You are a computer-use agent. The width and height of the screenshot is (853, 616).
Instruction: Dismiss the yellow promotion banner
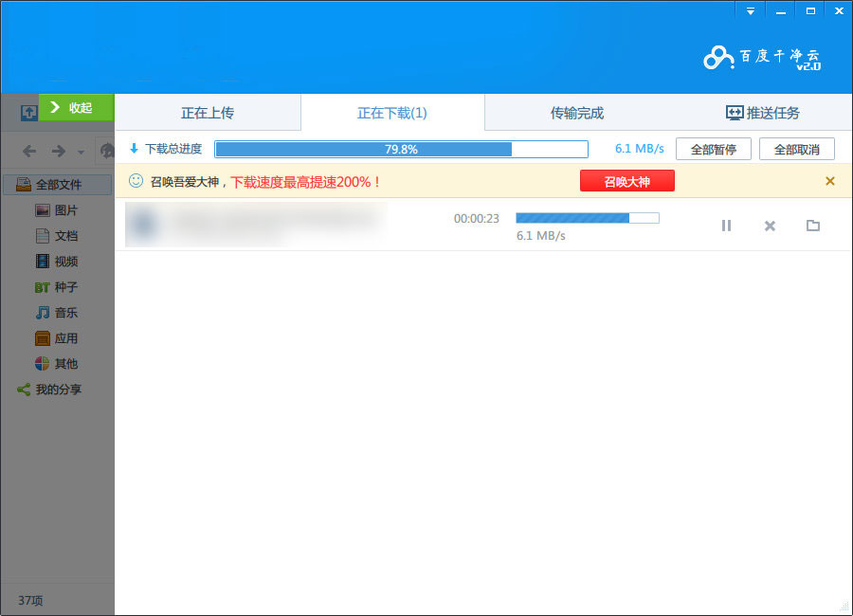click(x=829, y=180)
